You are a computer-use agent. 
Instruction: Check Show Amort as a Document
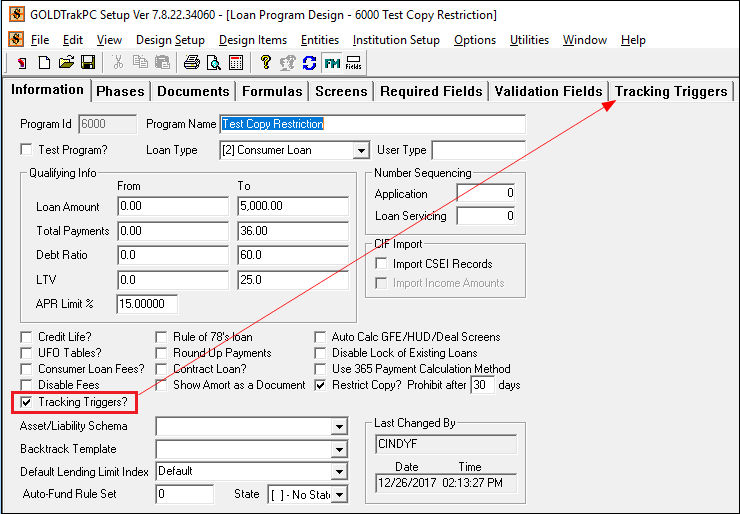[161, 385]
